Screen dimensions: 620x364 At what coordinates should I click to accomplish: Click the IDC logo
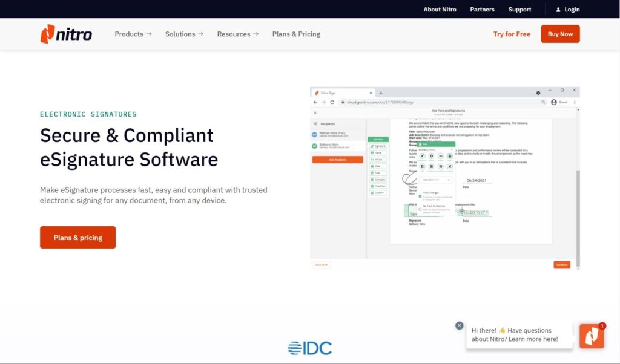309,348
